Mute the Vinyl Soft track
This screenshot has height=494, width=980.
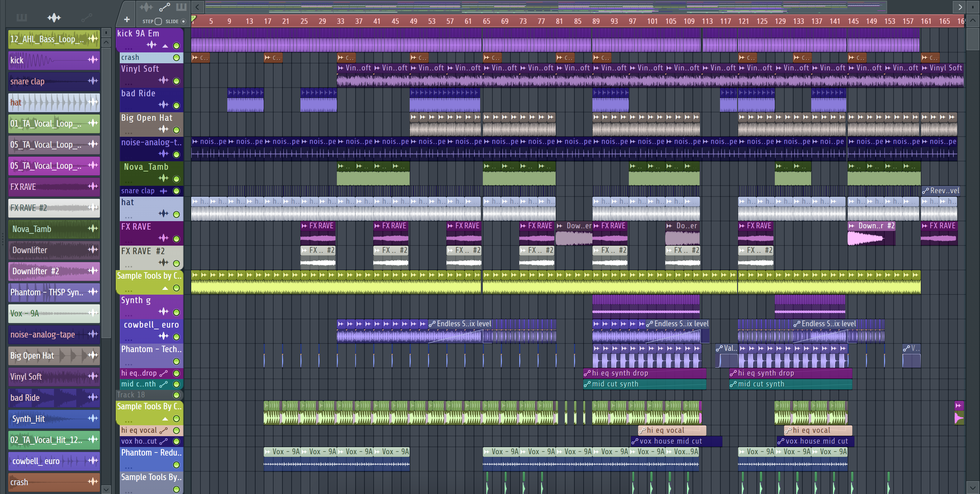point(177,81)
